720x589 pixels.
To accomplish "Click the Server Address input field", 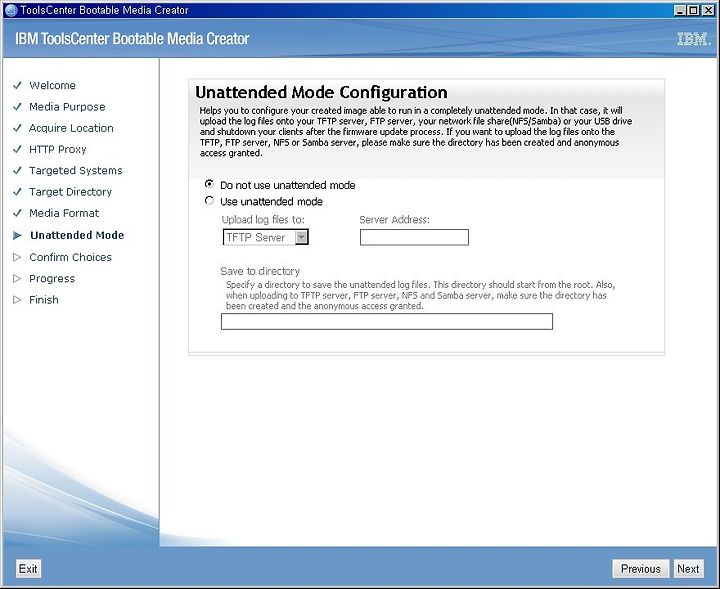I will (x=414, y=237).
